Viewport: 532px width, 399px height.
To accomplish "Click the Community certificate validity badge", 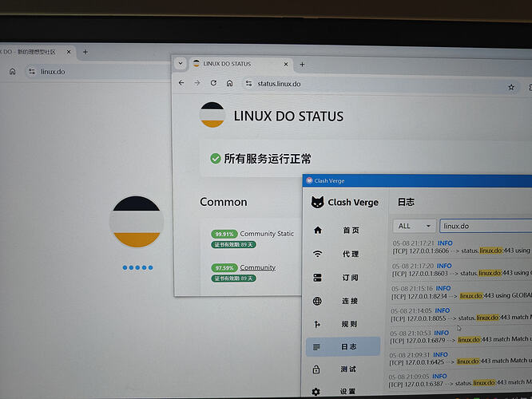I will click(x=233, y=279).
